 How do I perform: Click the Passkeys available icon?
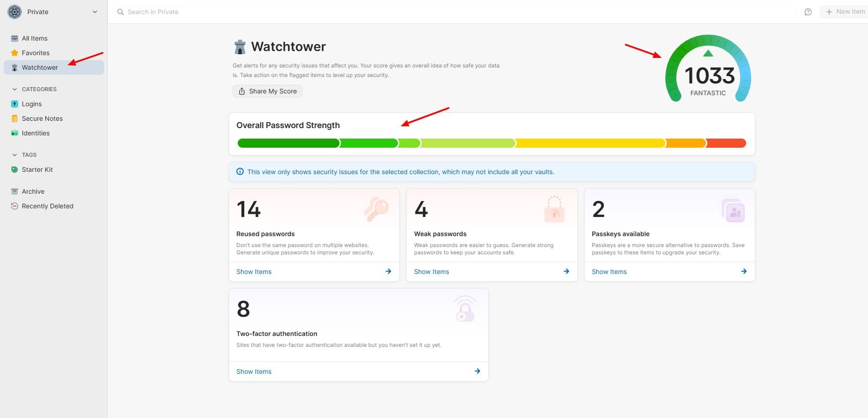pyautogui.click(x=733, y=211)
